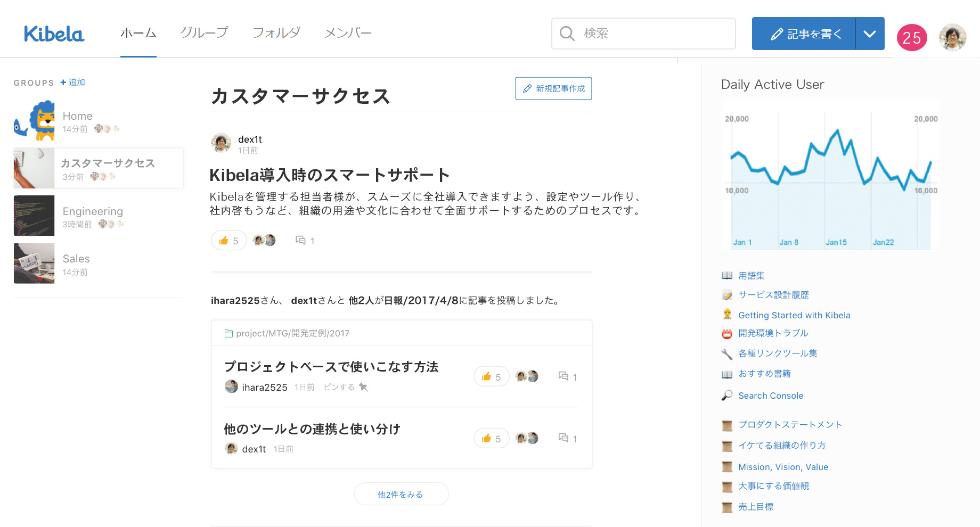Click ihara2525 in the activity line
The width and height of the screenshot is (980, 527).
coord(235,301)
